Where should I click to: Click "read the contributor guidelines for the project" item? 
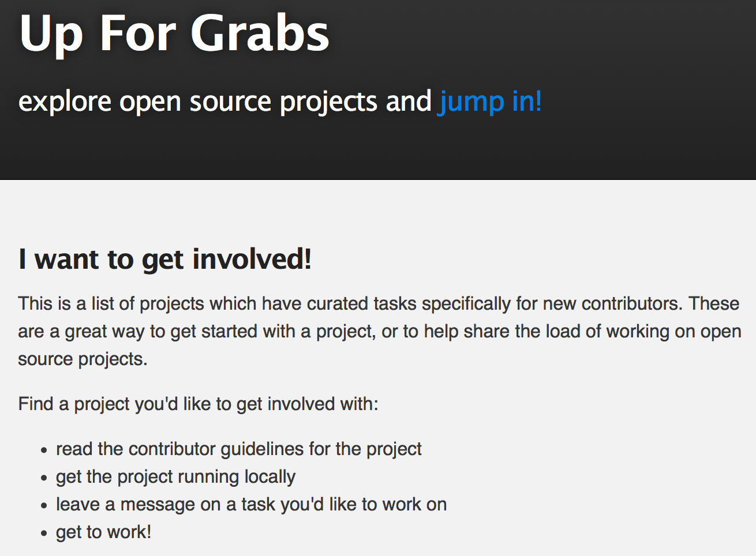coord(238,449)
